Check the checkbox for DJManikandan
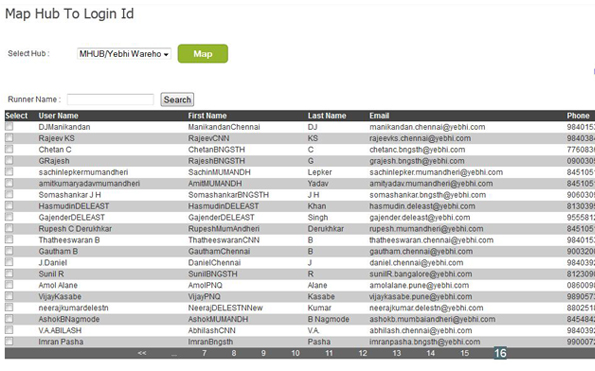The image size is (595, 371). 9,126
